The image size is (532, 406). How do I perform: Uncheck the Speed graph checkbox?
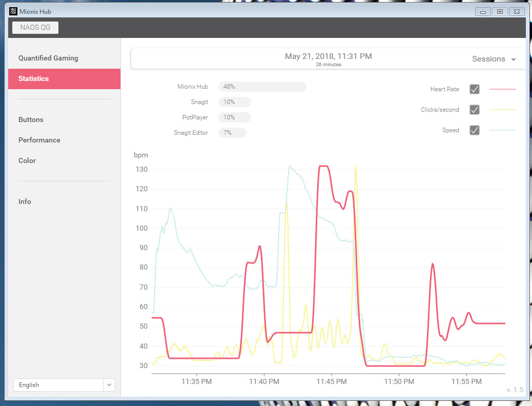pyautogui.click(x=474, y=130)
